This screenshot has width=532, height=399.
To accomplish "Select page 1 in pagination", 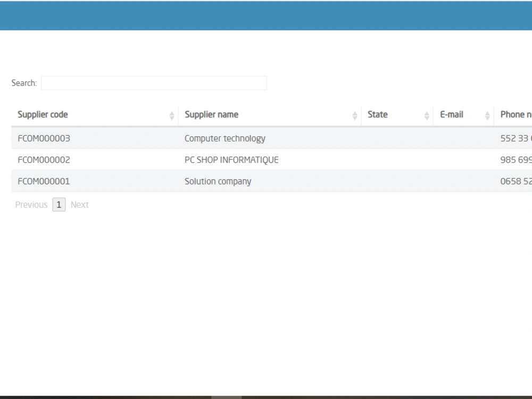I will pyautogui.click(x=59, y=205).
